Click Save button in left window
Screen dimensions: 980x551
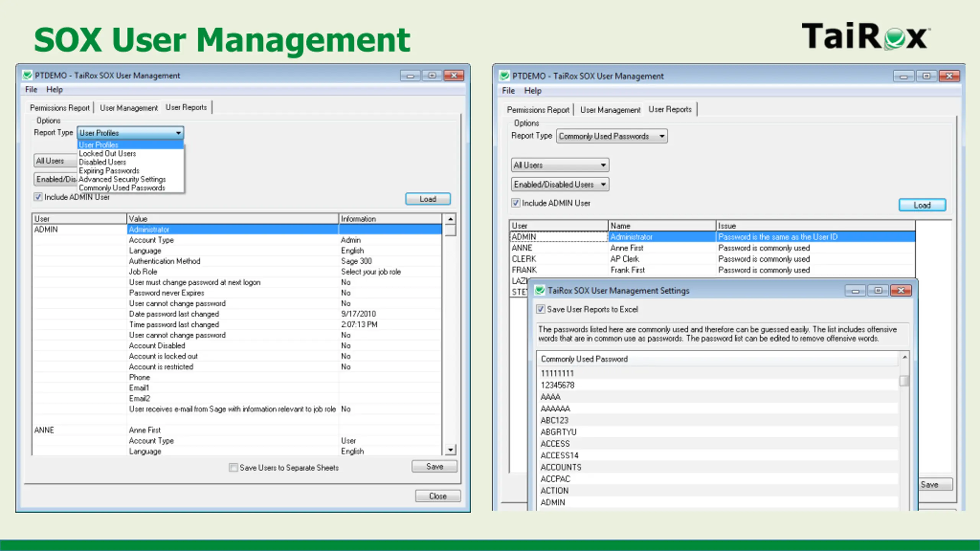pyautogui.click(x=434, y=466)
